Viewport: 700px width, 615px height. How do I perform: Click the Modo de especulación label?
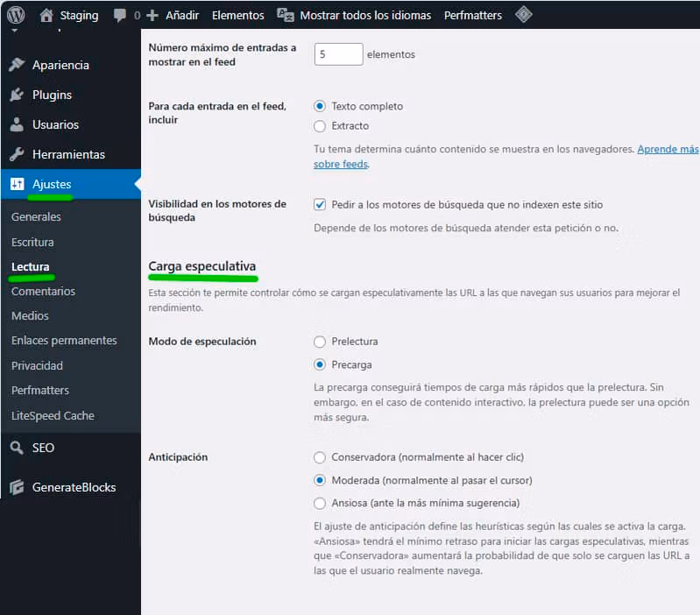click(202, 342)
